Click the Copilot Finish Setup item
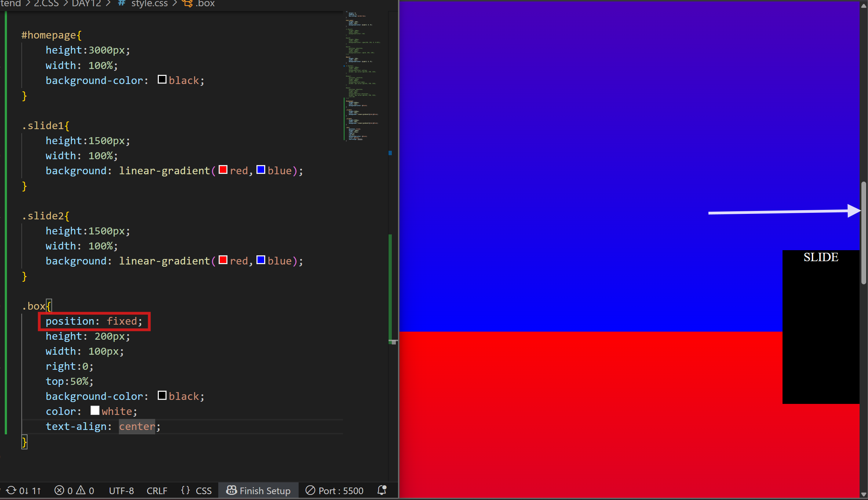Screen dimensions: 868x500 pos(258,490)
